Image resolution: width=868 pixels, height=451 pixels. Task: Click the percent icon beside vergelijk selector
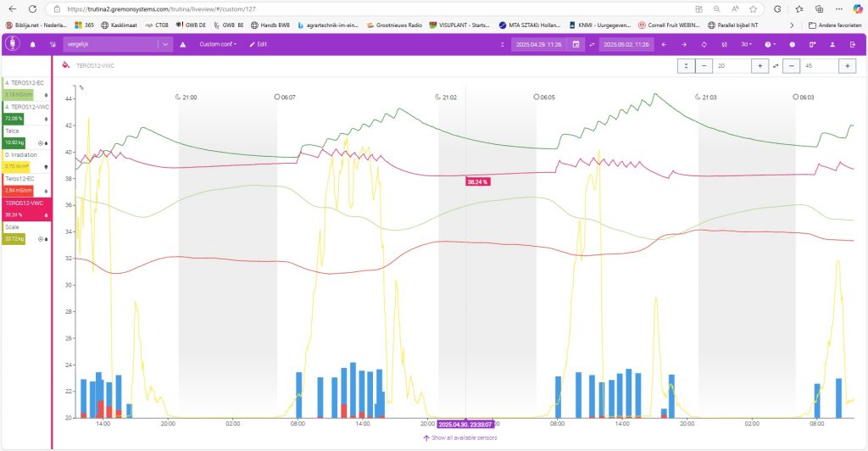click(53, 44)
